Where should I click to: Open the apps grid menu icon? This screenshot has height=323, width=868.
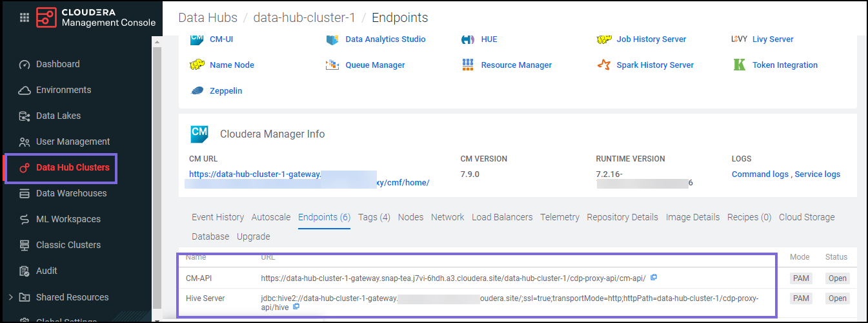[x=25, y=17]
